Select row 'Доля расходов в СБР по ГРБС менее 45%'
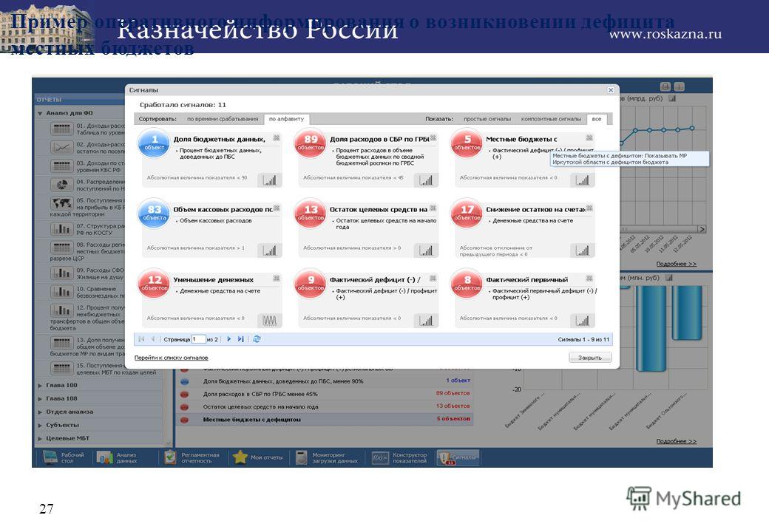 [x=324, y=394]
